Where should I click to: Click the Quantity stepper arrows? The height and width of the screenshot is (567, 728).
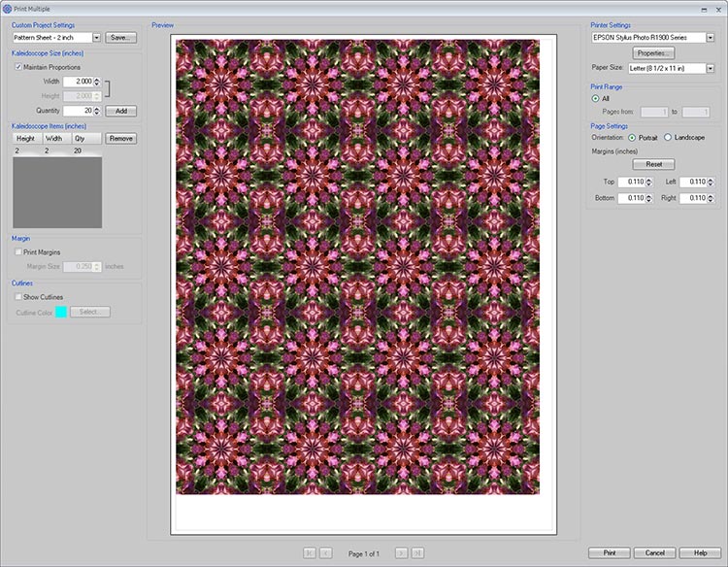tap(96, 111)
